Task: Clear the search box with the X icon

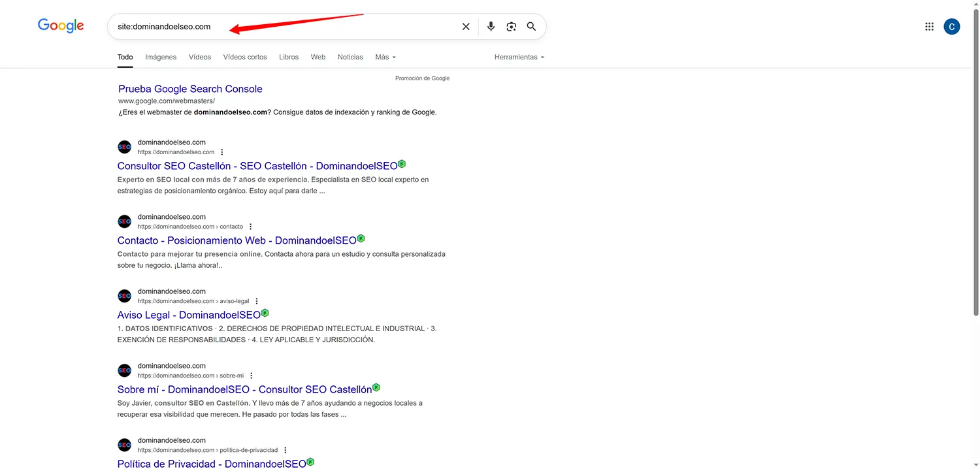Action: tap(466, 27)
